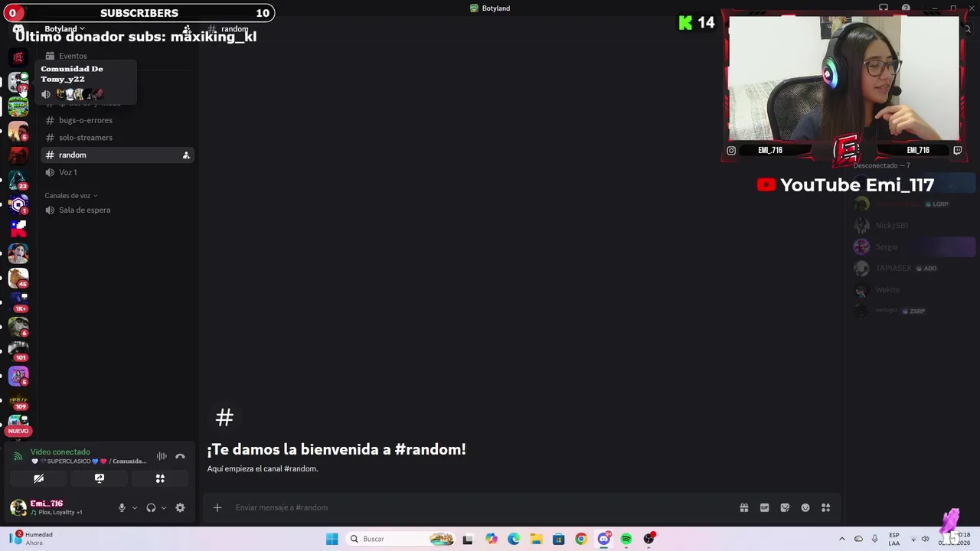This screenshot has height=551, width=980.
Task: Send a gift using the gift icon
Action: click(x=743, y=507)
